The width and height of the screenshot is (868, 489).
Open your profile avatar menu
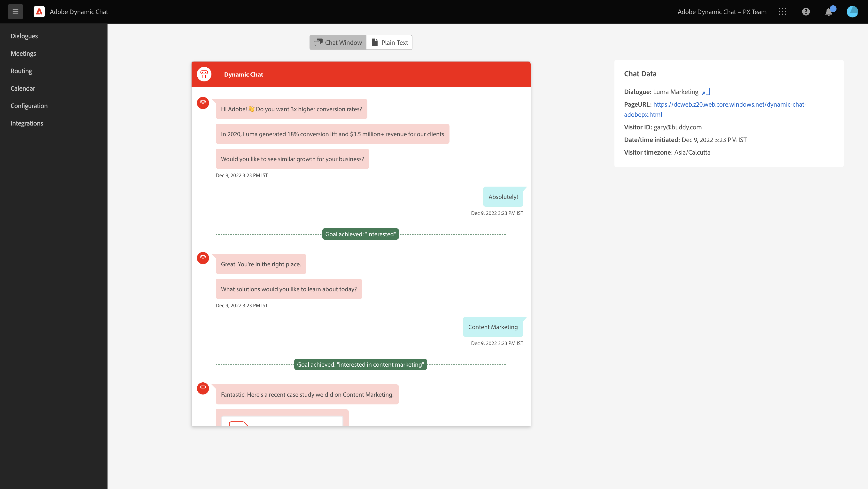852,11
